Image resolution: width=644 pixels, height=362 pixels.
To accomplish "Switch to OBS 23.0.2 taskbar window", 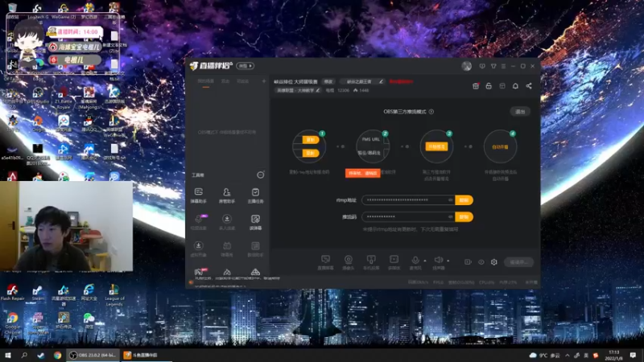I will 93,355.
